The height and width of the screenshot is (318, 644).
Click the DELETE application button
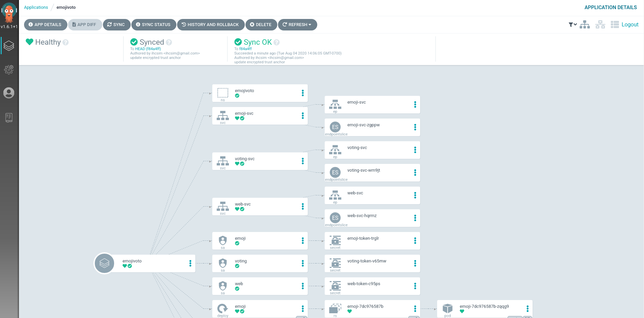coord(261,25)
